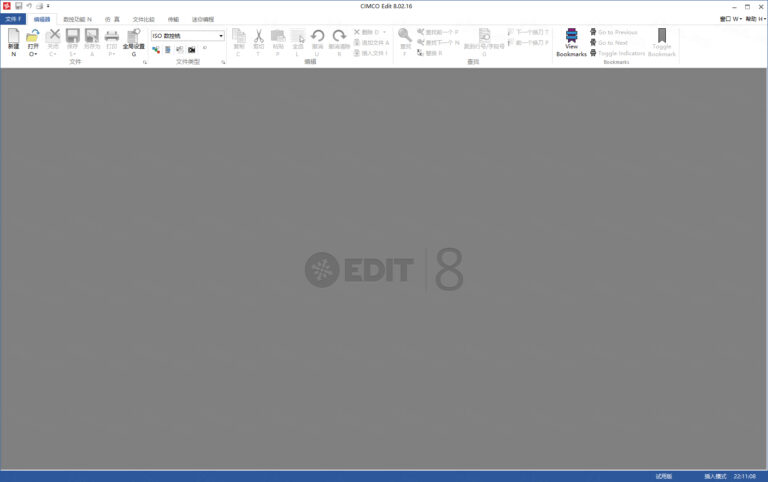Expand the quick access toolbar customize arrow

point(48,6)
